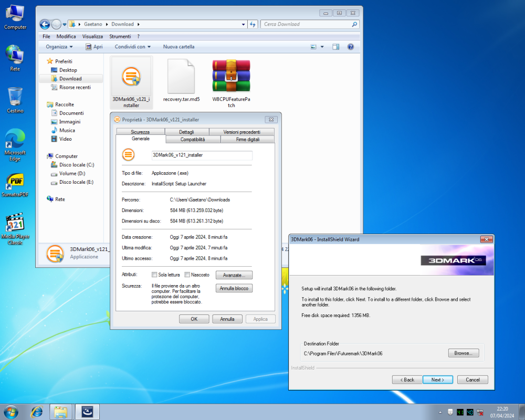The height and width of the screenshot is (420, 525).
Task: Enable the Sola lettura checkbox
Action: 154,274
